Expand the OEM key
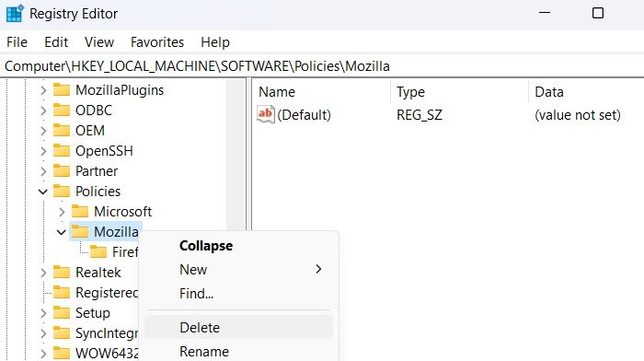The width and height of the screenshot is (644, 361). [x=43, y=131]
